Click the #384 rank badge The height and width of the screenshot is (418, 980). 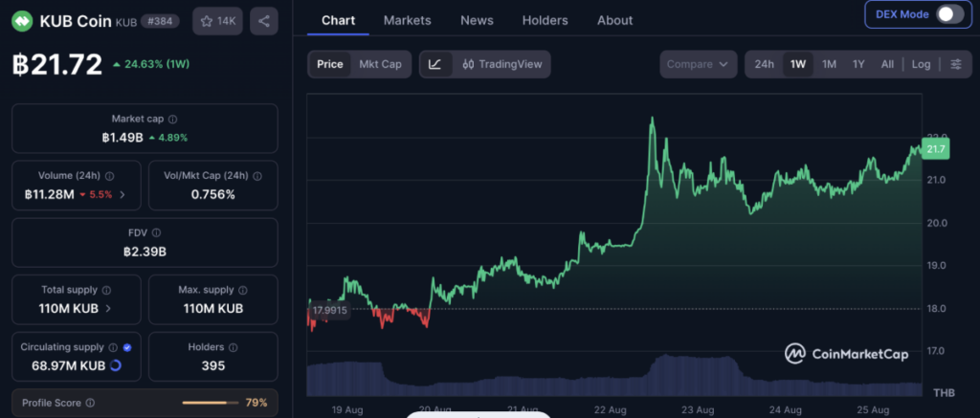160,21
